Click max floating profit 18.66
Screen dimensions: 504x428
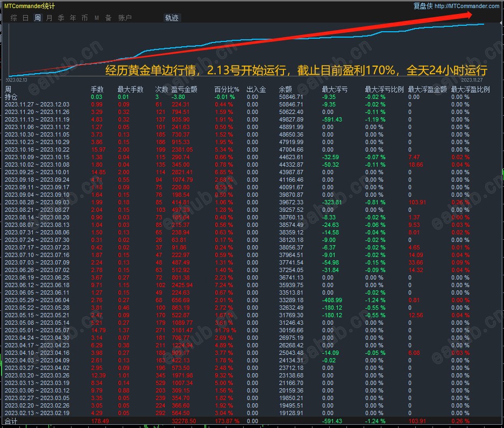[x=416, y=165]
